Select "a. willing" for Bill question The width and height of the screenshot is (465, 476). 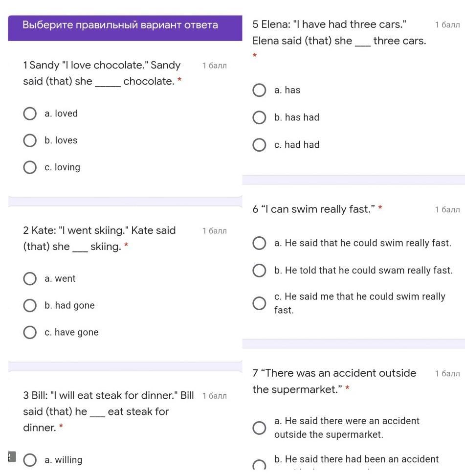(30, 460)
